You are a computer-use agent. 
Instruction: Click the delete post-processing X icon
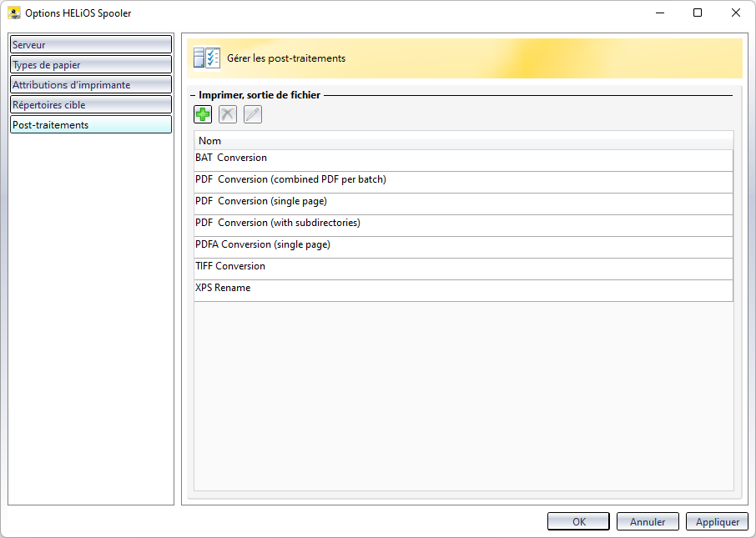pyautogui.click(x=228, y=114)
